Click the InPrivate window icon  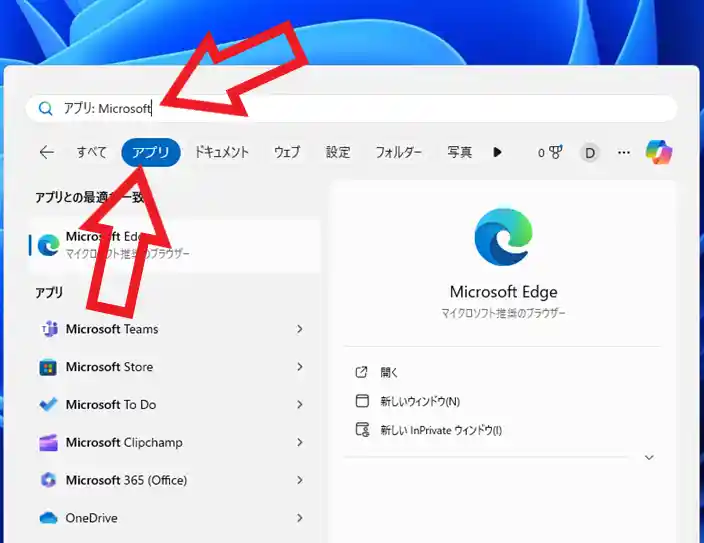click(x=362, y=430)
